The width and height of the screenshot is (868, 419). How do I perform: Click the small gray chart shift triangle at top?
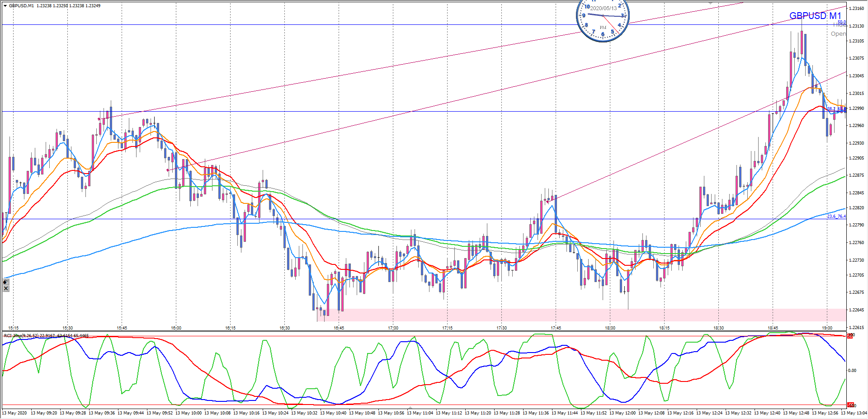710,3
